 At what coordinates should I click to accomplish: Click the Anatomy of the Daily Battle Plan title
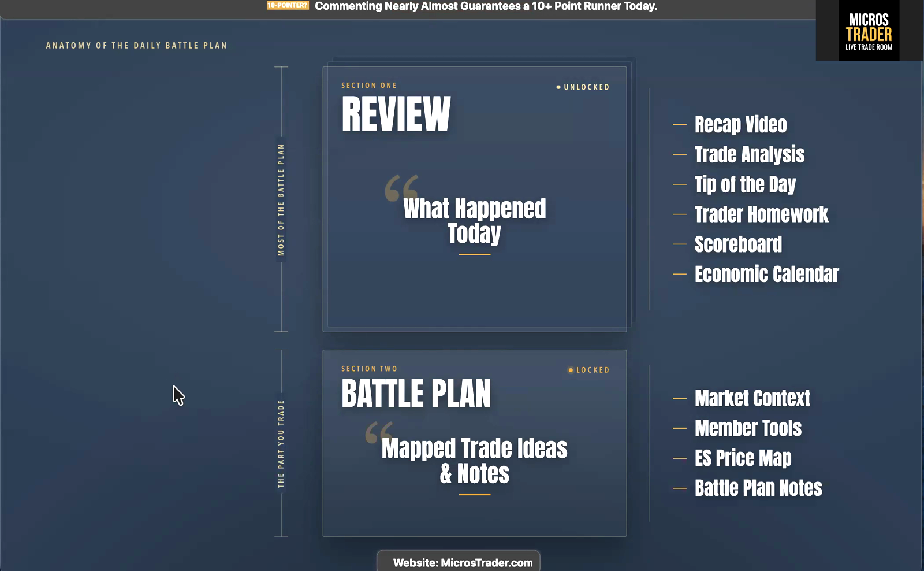click(x=136, y=46)
